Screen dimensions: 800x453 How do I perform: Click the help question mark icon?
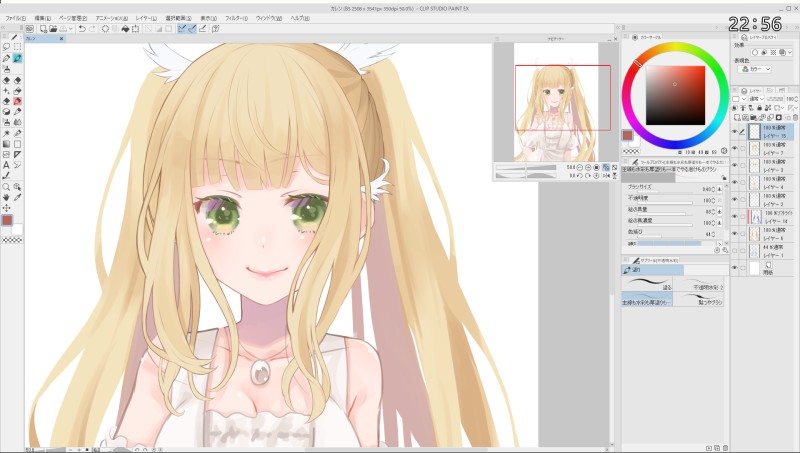215,29
